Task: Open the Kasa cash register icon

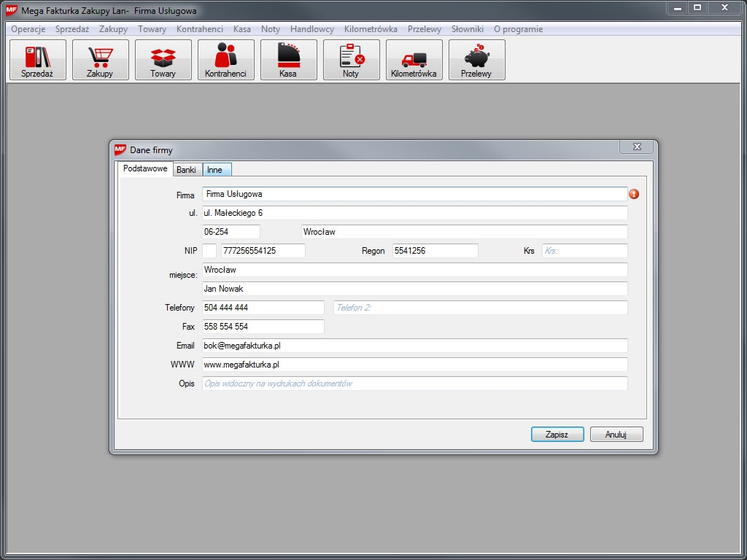Action: tap(289, 60)
